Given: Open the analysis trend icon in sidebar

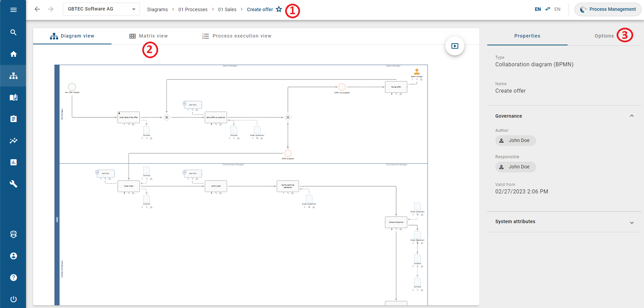Looking at the screenshot, I should coord(14,141).
